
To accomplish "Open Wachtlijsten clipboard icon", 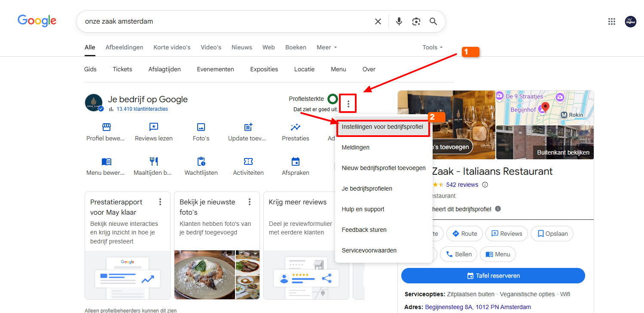I will [201, 161].
